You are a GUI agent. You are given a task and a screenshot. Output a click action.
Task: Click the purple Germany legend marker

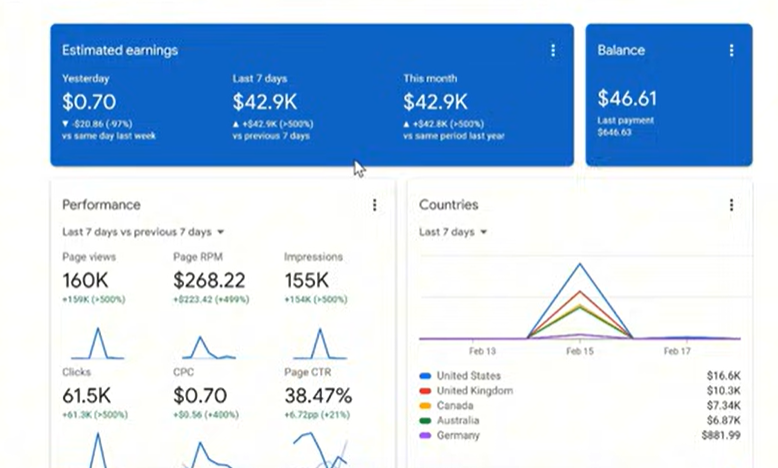pyautogui.click(x=425, y=436)
